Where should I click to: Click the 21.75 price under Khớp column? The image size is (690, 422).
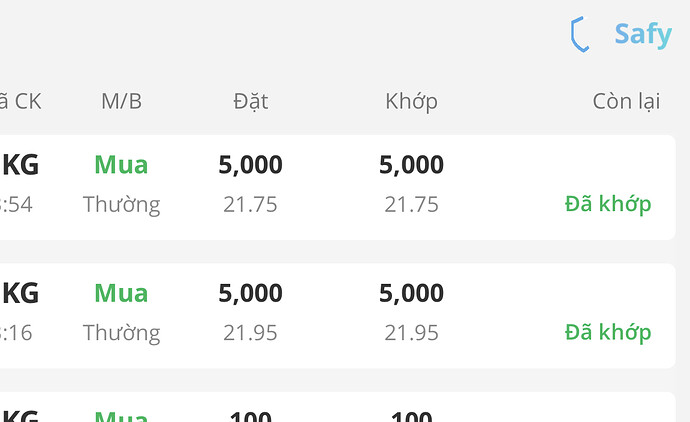tap(411, 205)
